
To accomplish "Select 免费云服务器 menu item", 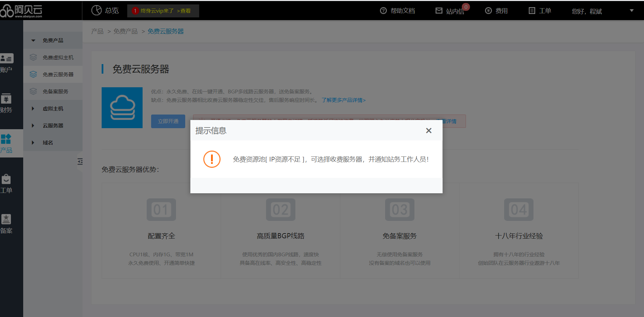I will [53, 74].
